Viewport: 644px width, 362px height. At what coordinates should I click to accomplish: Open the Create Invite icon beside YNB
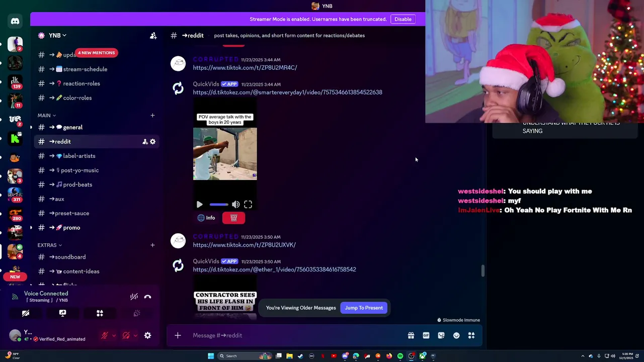click(153, 36)
